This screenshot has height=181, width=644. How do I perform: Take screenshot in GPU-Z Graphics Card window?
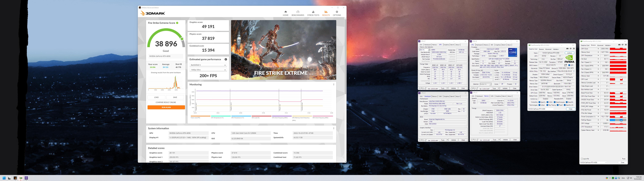click(x=567, y=49)
